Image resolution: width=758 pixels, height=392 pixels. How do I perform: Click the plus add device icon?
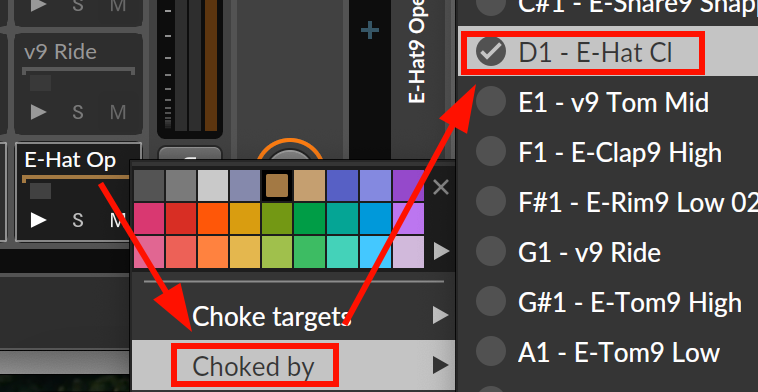click(x=370, y=31)
